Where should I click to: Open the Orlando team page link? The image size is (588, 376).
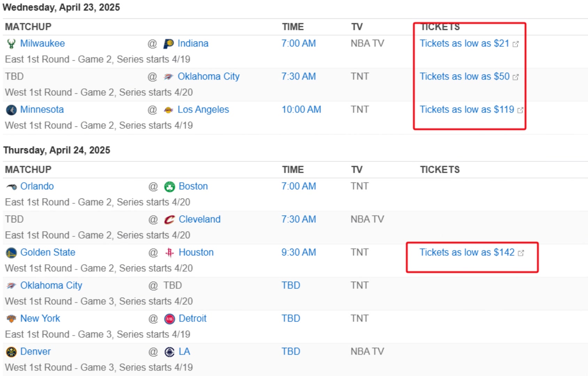click(x=37, y=186)
